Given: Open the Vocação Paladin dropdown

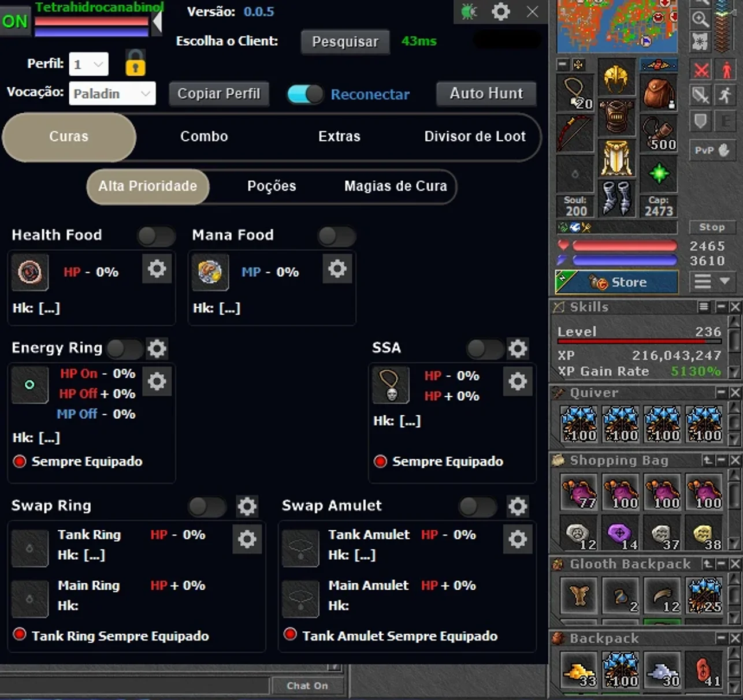Looking at the screenshot, I should [x=112, y=94].
